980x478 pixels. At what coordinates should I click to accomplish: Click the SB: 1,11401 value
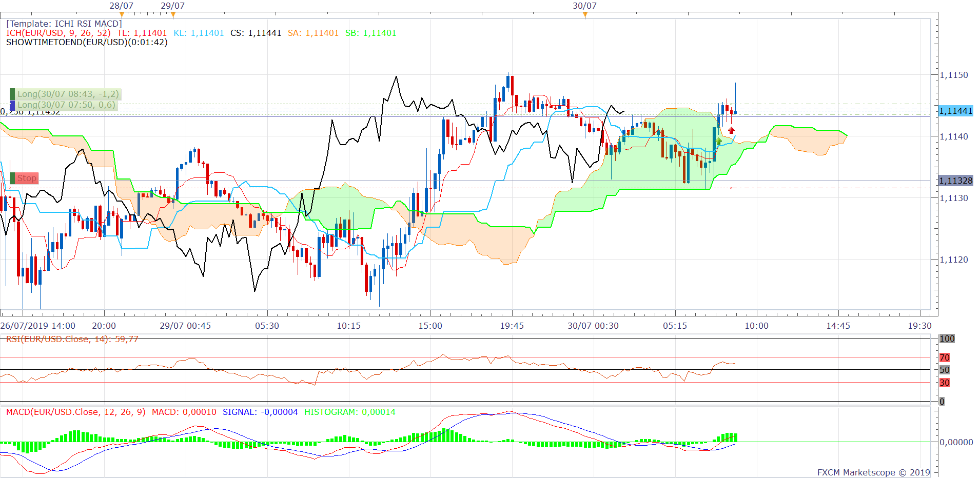[x=370, y=33]
